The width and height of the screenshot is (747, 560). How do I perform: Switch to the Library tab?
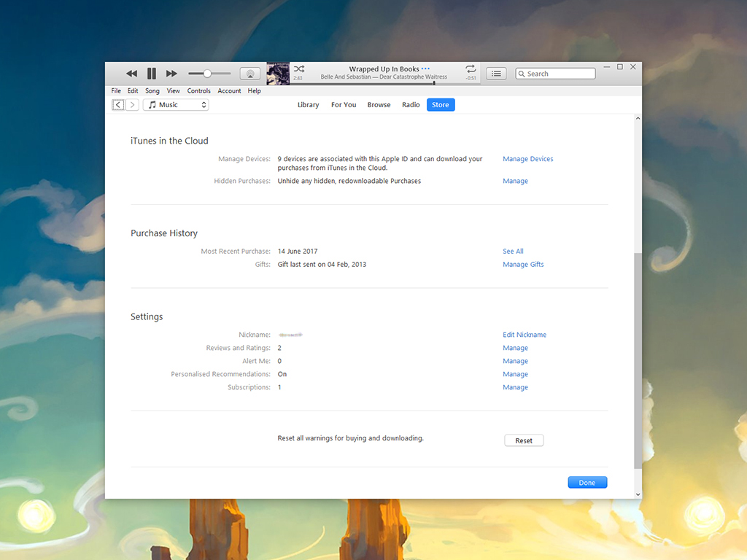[308, 105]
